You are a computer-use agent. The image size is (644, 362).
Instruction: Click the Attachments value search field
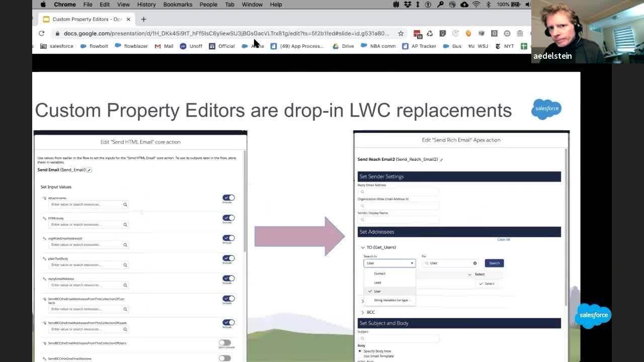(89, 205)
